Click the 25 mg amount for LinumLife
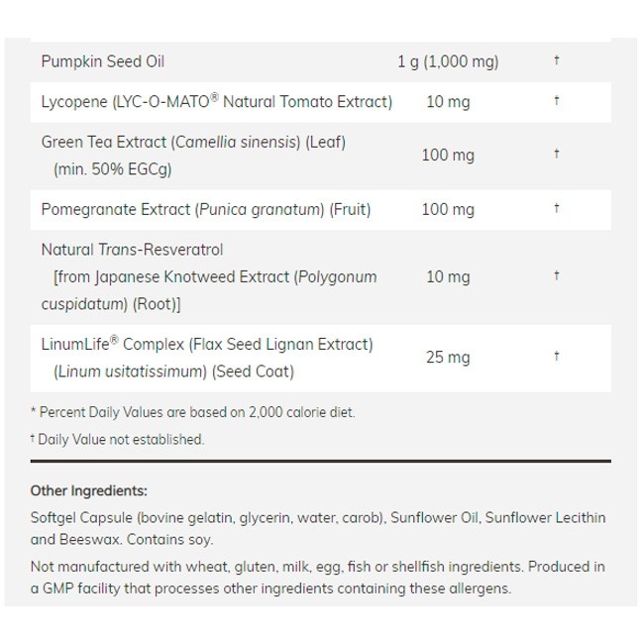This screenshot has width=644, height=644. [x=448, y=358]
